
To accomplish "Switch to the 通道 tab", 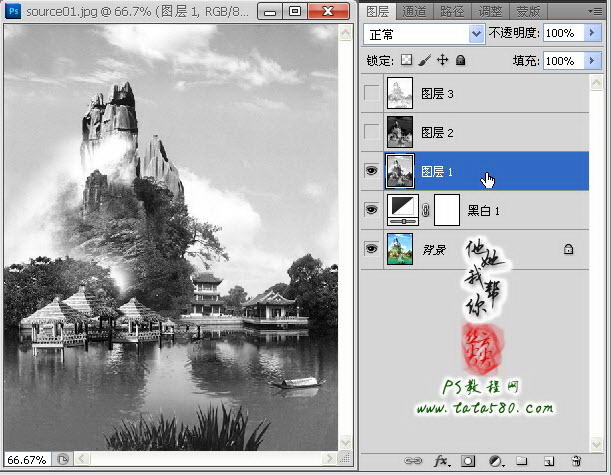I will (414, 12).
